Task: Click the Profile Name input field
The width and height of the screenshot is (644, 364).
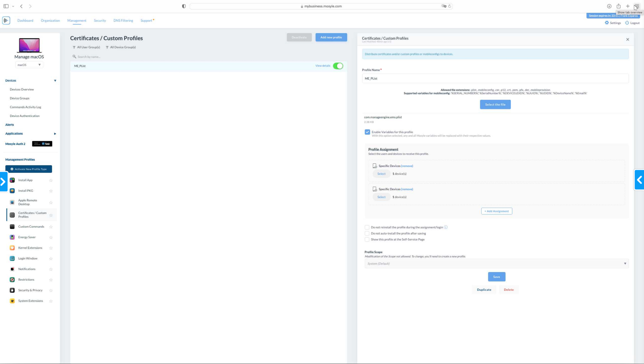Action: pyautogui.click(x=495, y=78)
